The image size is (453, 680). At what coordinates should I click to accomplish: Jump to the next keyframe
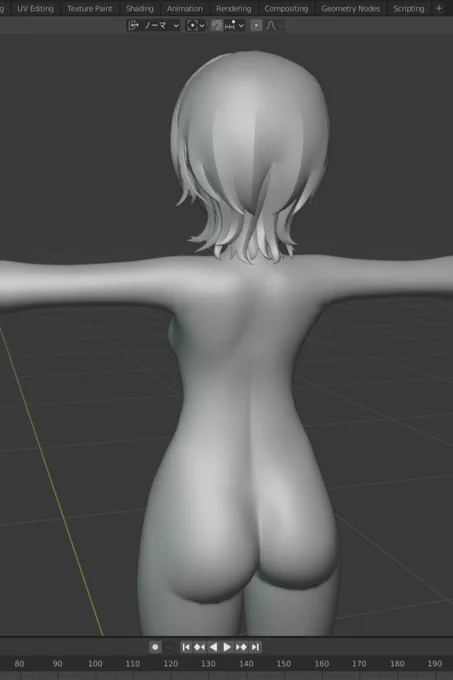(x=241, y=647)
